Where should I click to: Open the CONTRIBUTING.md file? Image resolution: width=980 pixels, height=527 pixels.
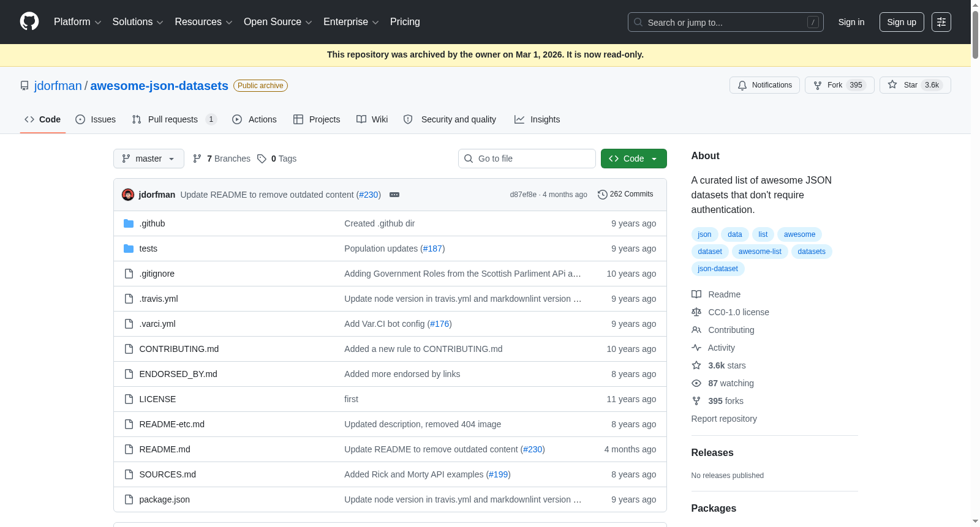[x=179, y=349]
